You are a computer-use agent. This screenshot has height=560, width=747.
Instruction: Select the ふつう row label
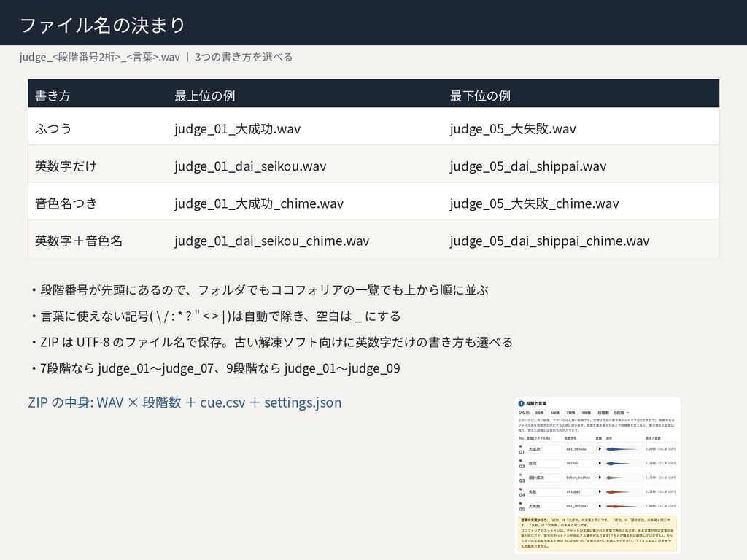point(53,128)
